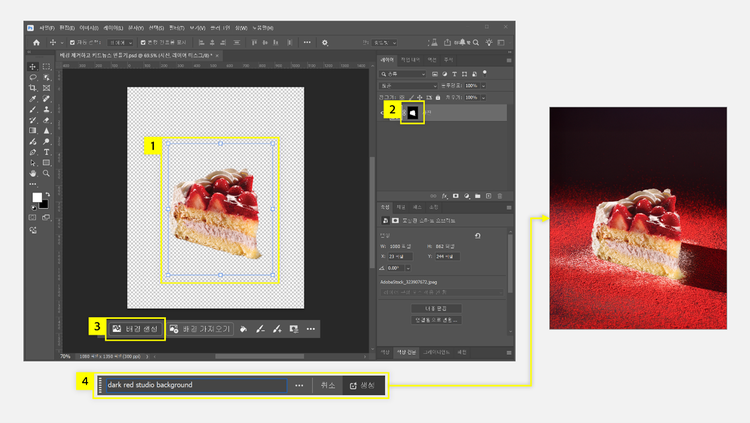Click the 배경 생성 button
750x423 pixels.
point(135,329)
